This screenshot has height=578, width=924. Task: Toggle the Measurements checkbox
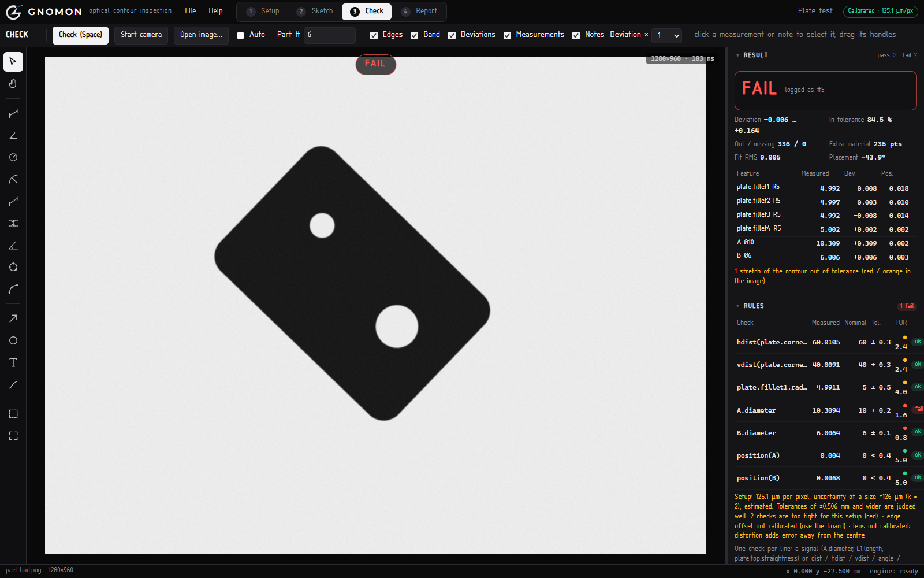point(507,35)
